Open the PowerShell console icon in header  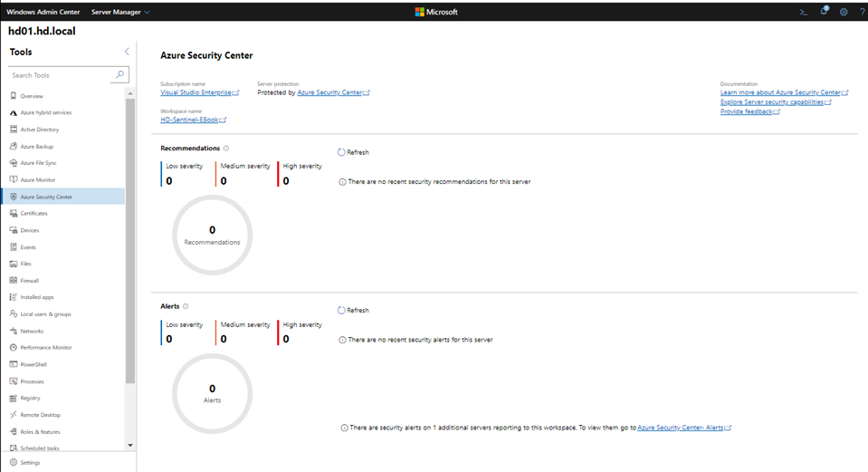click(x=803, y=12)
